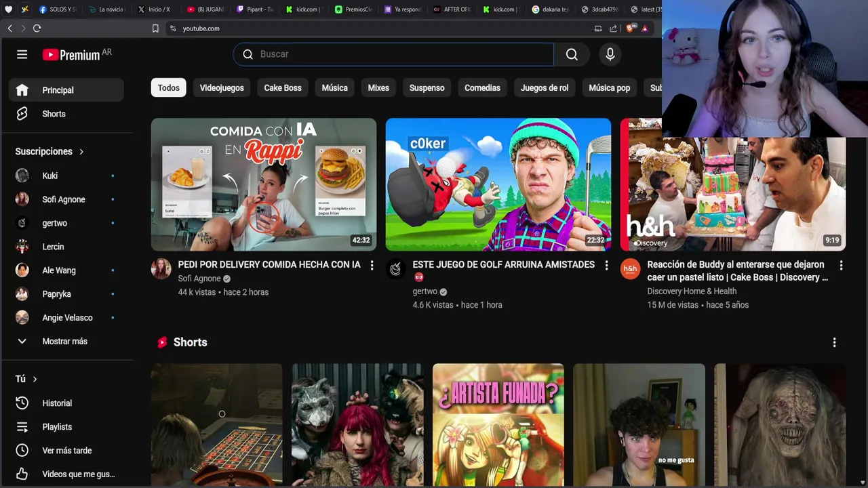This screenshot has height=488, width=868.
Task: Open Angie Velasco subscription channel
Action: (x=66, y=318)
